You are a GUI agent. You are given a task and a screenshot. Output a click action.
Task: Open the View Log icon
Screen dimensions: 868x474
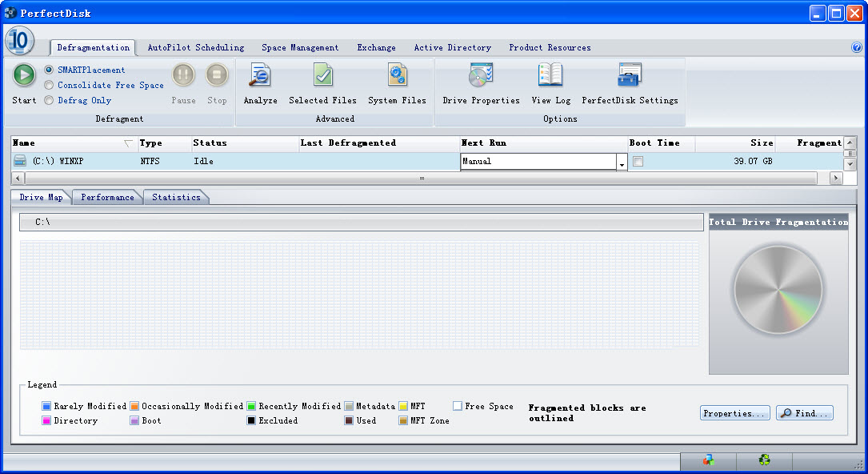tap(550, 76)
